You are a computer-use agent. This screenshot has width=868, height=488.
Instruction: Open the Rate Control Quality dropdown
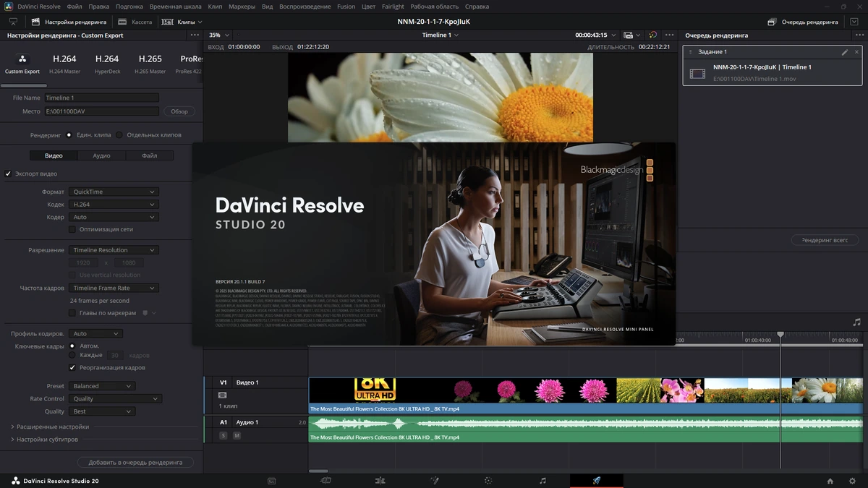[115, 398]
